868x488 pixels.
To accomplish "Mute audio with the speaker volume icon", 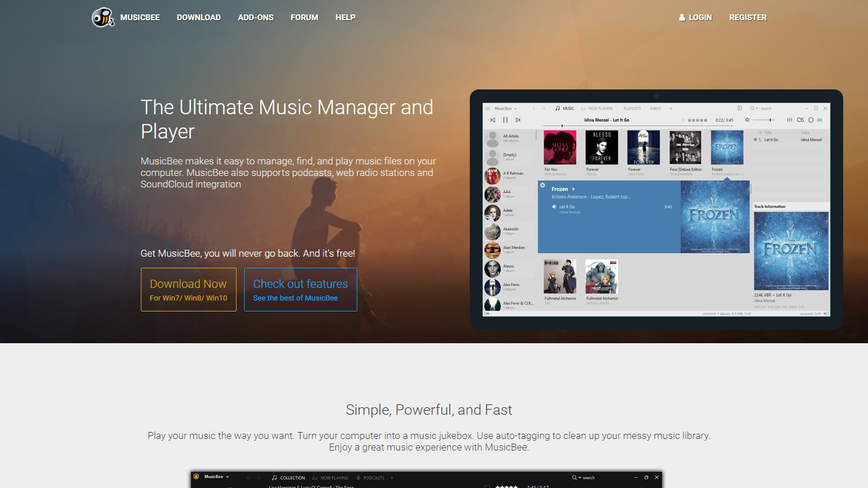I will [x=747, y=120].
